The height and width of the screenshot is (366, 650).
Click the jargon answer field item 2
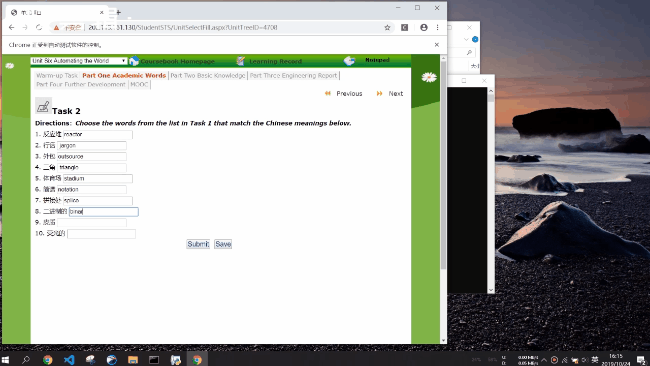pos(92,145)
